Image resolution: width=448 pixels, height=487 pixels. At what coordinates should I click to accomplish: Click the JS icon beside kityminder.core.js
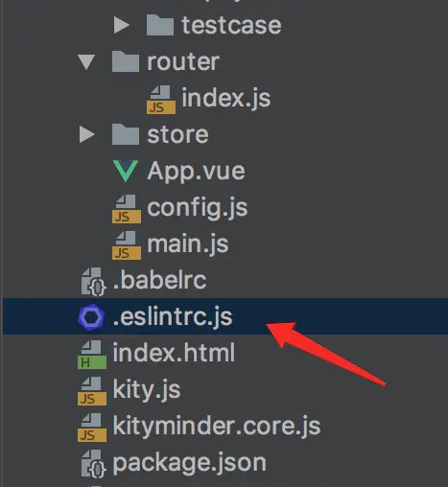92,428
